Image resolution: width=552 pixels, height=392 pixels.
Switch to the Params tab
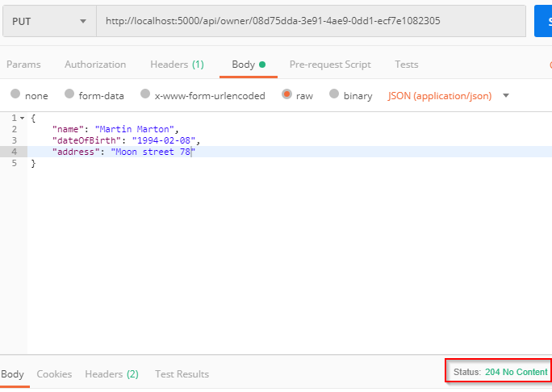pos(23,65)
